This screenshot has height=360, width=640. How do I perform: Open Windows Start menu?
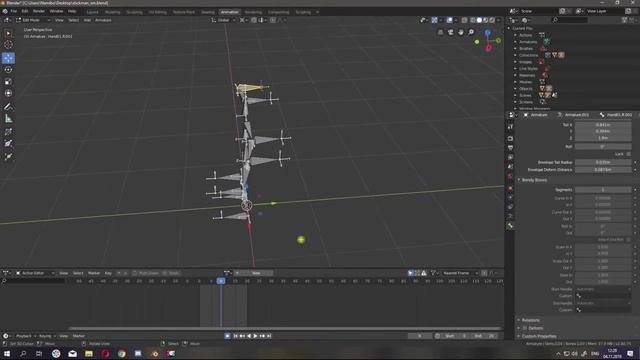7,353
